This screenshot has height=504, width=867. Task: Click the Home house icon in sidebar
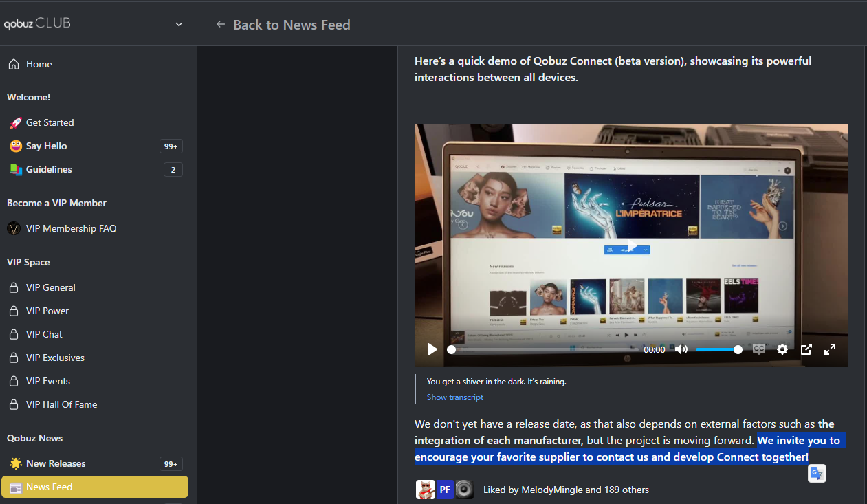point(14,64)
